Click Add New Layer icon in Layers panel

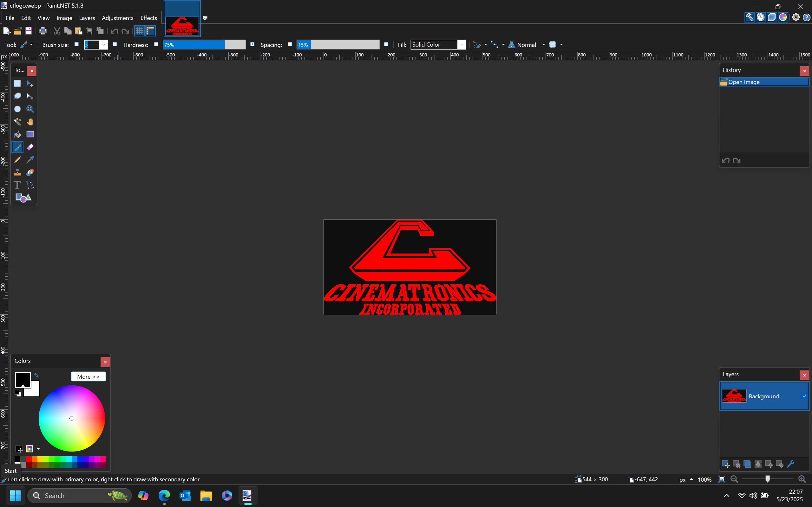725,464
